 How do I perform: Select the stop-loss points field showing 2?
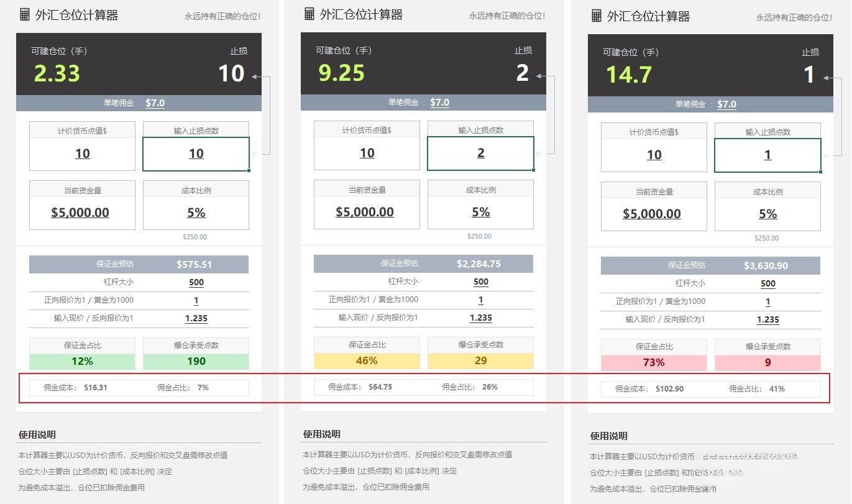pyautogui.click(x=480, y=153)
